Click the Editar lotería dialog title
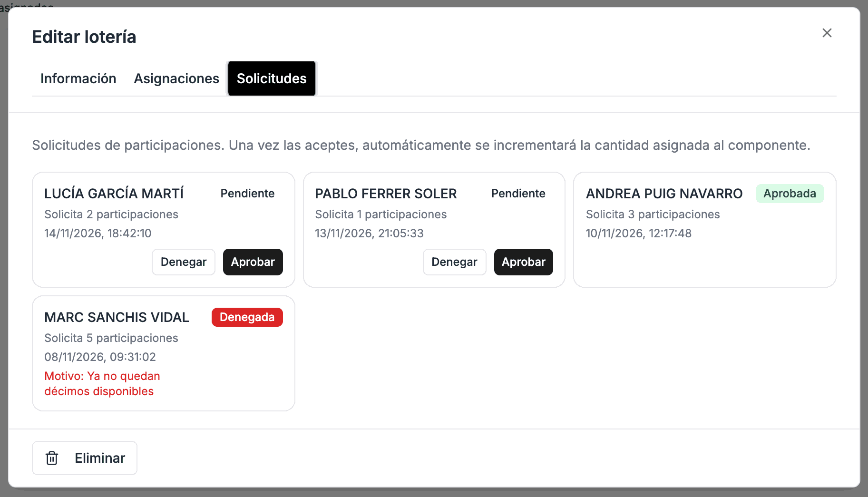This screenshot has width=868, height=497. tap(84, 37)
